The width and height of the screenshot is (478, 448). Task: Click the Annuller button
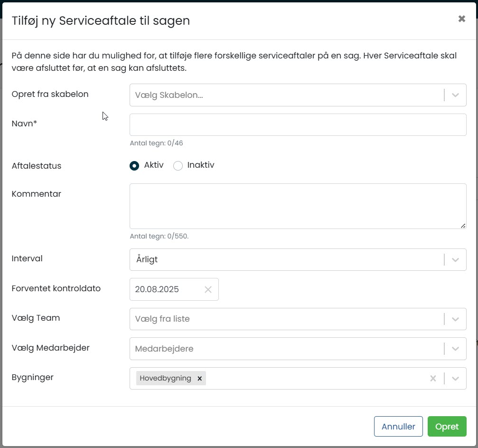[x=398, y=426]
